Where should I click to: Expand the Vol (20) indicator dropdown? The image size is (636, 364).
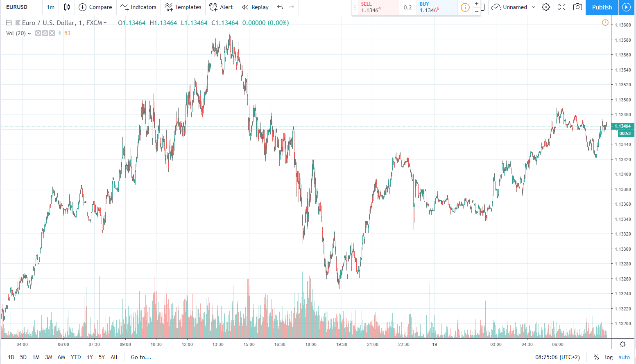point(29,34)
